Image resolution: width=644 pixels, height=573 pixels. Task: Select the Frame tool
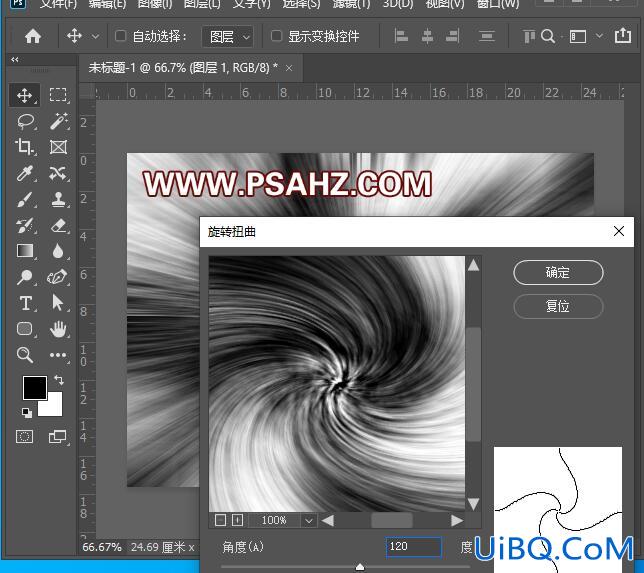coord(58,147)
